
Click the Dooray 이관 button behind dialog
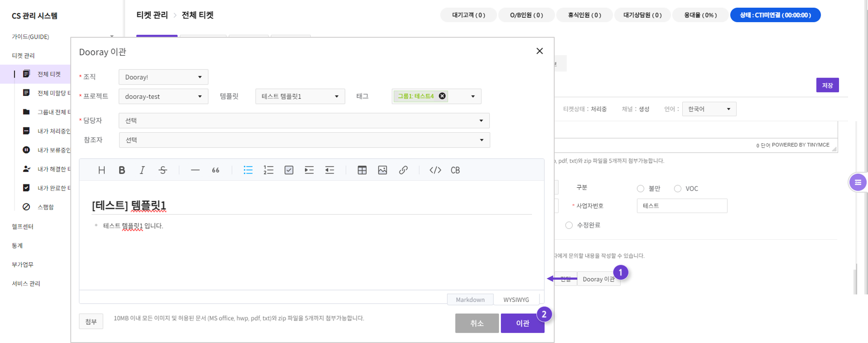[x=598, y=279]
